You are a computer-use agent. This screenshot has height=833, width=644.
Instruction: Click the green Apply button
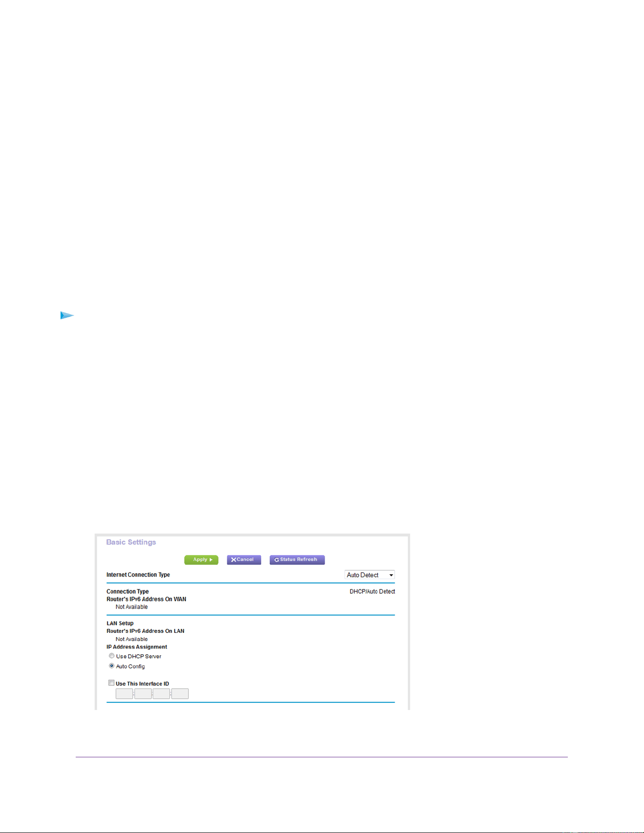[201, 560]
